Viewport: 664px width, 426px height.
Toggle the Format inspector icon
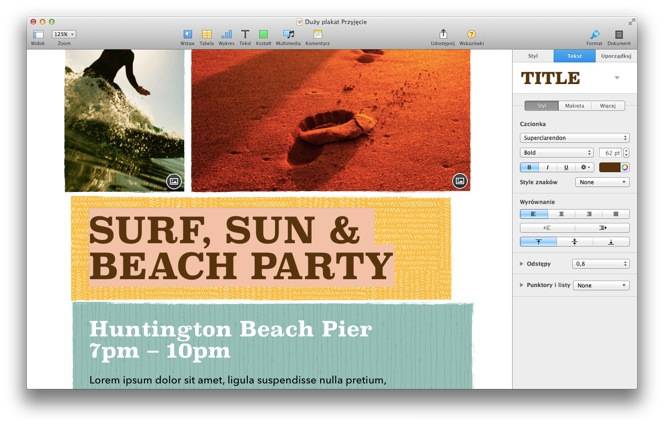pos(595,35)
